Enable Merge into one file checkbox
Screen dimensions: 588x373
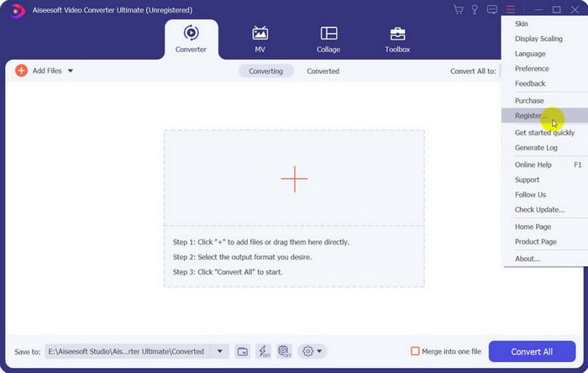pyautogui.click(x=415, y=351)
